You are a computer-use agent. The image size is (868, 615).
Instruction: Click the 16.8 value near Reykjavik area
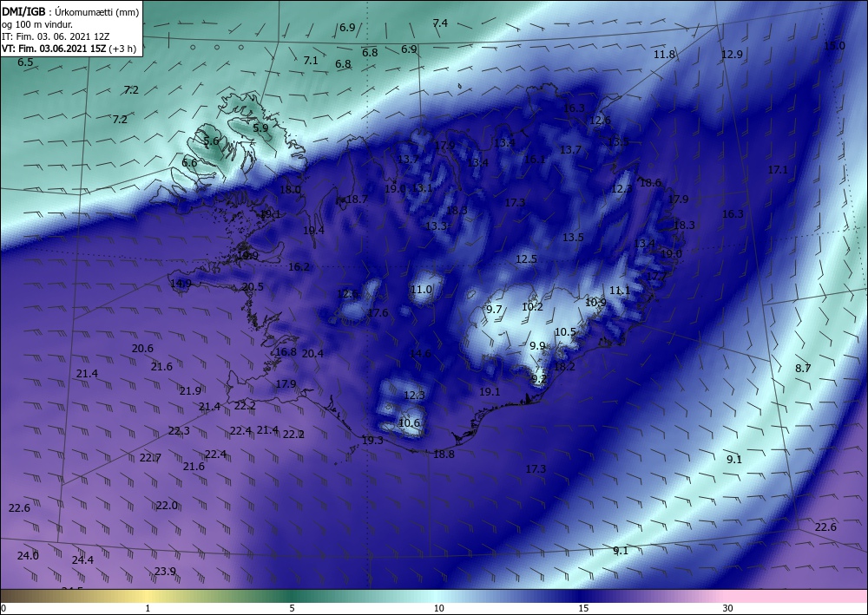[x=286, y=352]
